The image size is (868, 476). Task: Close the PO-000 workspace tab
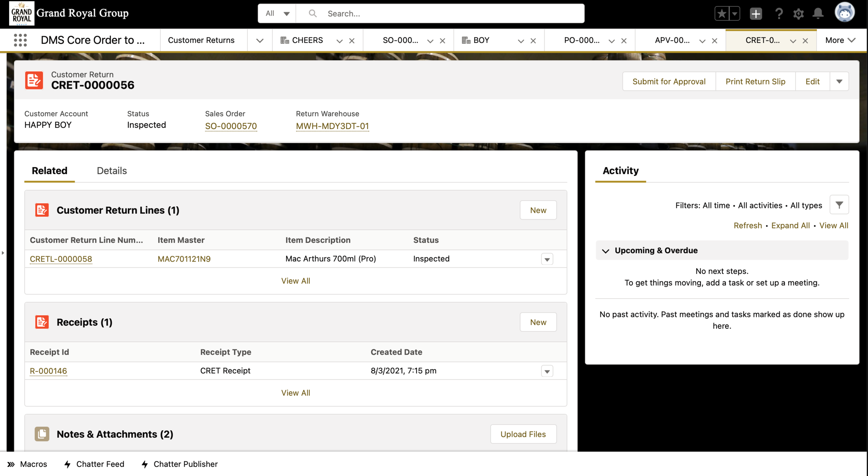tap(624, 41)
